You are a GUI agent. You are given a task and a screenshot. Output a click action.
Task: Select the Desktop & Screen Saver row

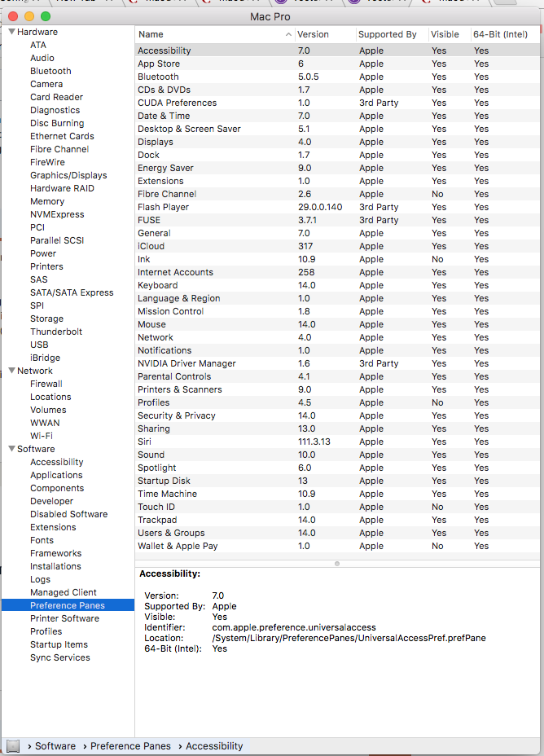[x=337, y=129]
